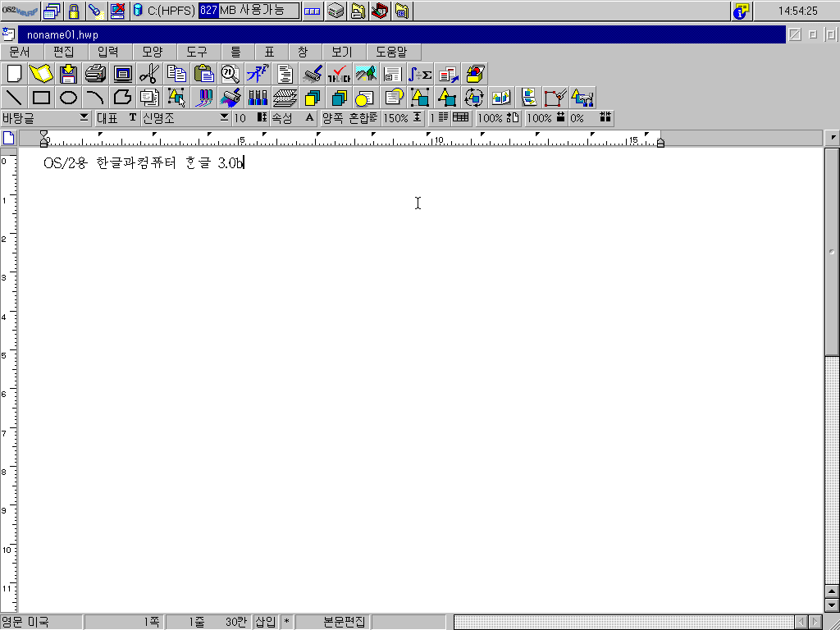Open equation editor integral-sigma icon
840x630 pixels.
[420, 74]
